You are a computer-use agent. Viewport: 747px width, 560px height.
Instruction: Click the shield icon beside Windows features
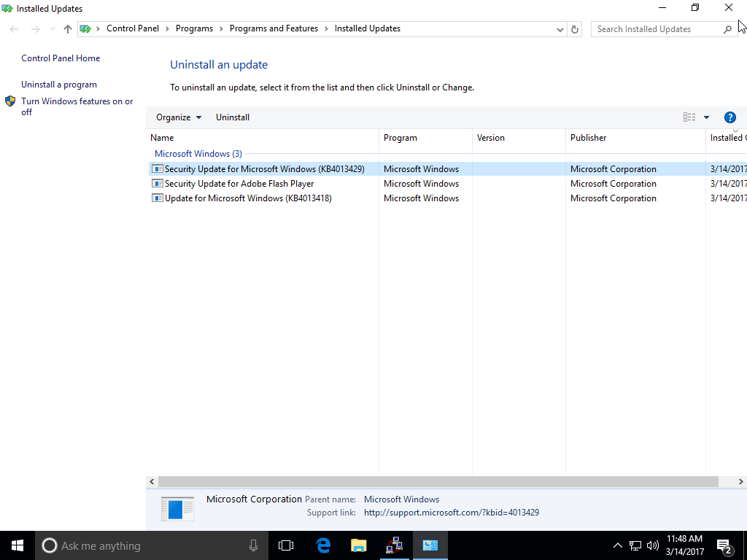[10, 101]
